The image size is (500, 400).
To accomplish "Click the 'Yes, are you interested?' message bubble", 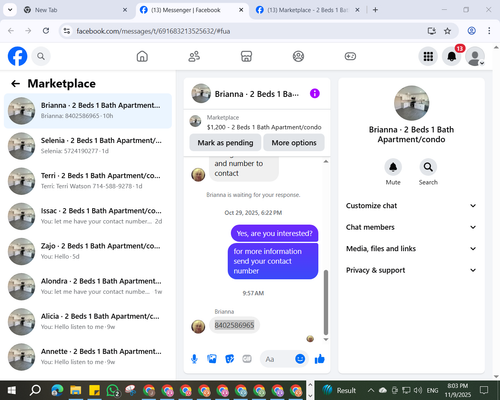I will [274, 233].
